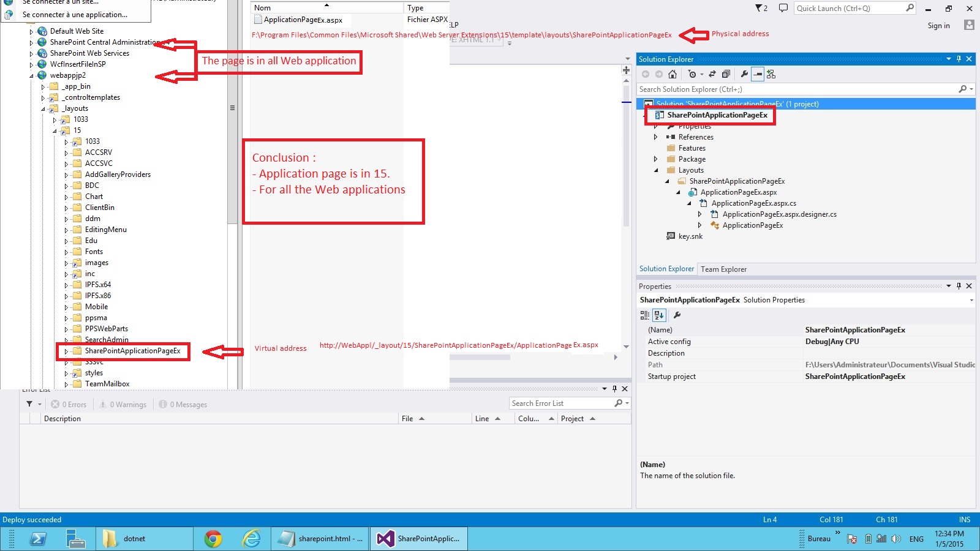
Task: Select Features folder in Solution Explorer
Action: (x=692, y=148)
